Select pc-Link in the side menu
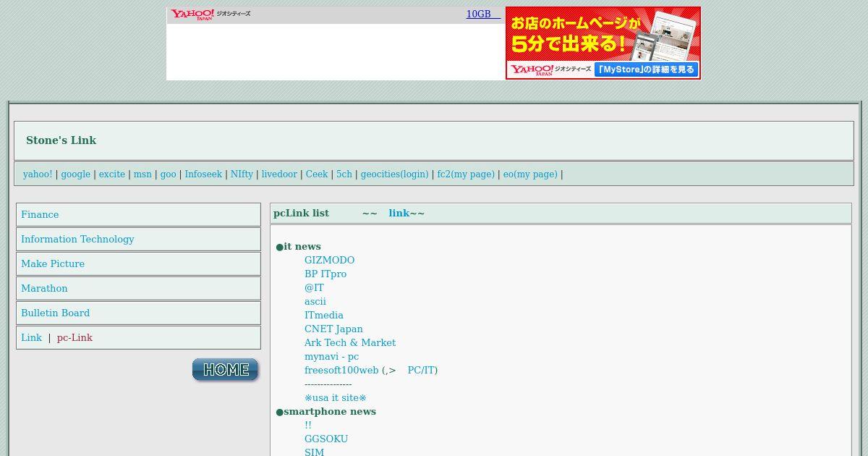868x456 pixels. [x=75, y=338]
